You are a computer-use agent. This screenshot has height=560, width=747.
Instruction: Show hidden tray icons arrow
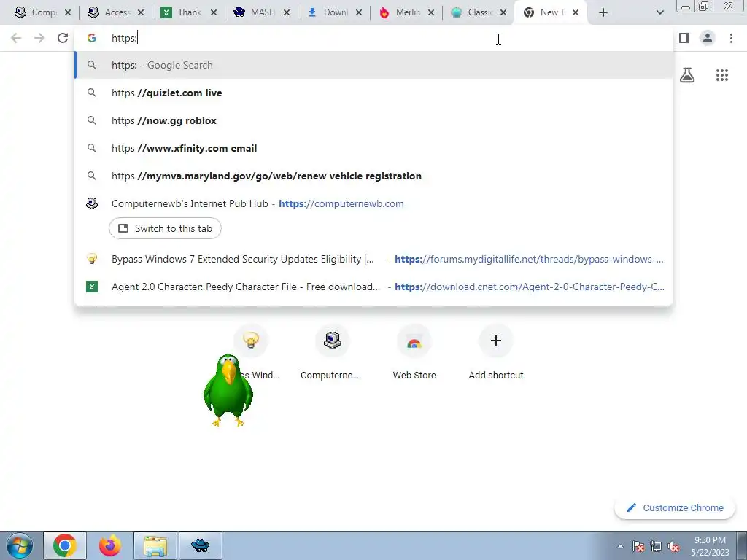point(620,547)
